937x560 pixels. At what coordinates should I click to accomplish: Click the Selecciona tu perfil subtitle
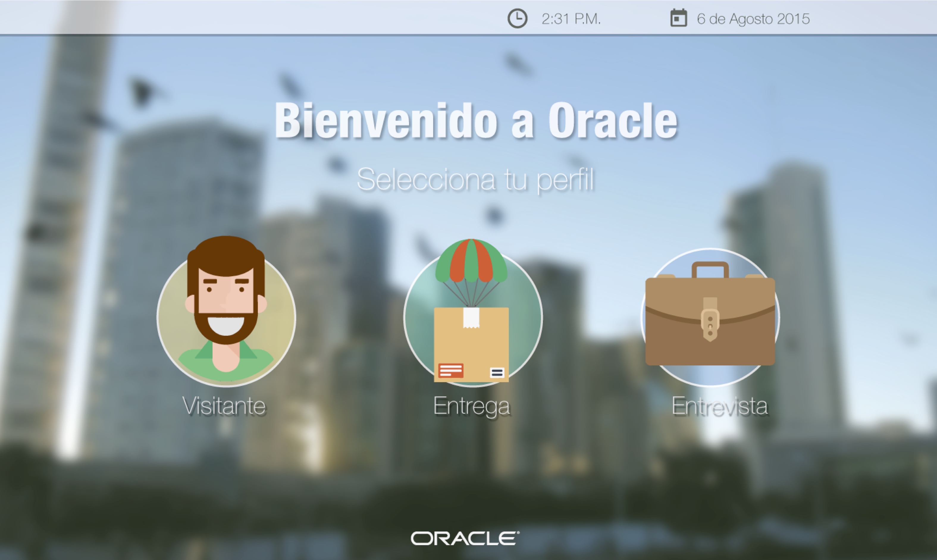point(475,180)
